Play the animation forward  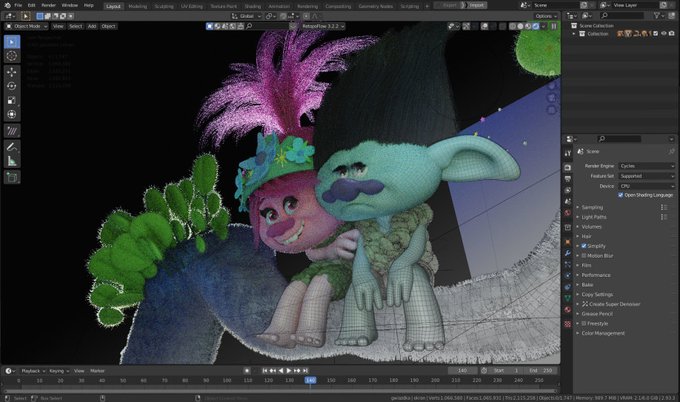tap(288, 371)
